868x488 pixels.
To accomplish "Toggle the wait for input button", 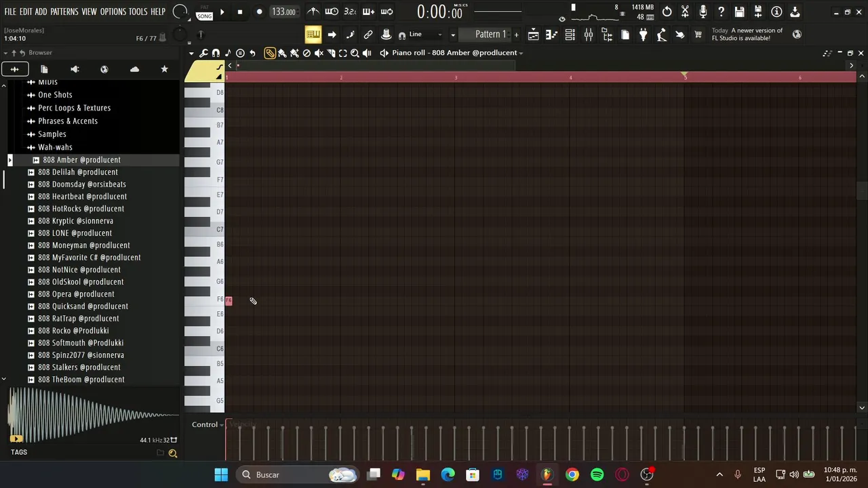I will pyautogui.click(x=332, y=12).
